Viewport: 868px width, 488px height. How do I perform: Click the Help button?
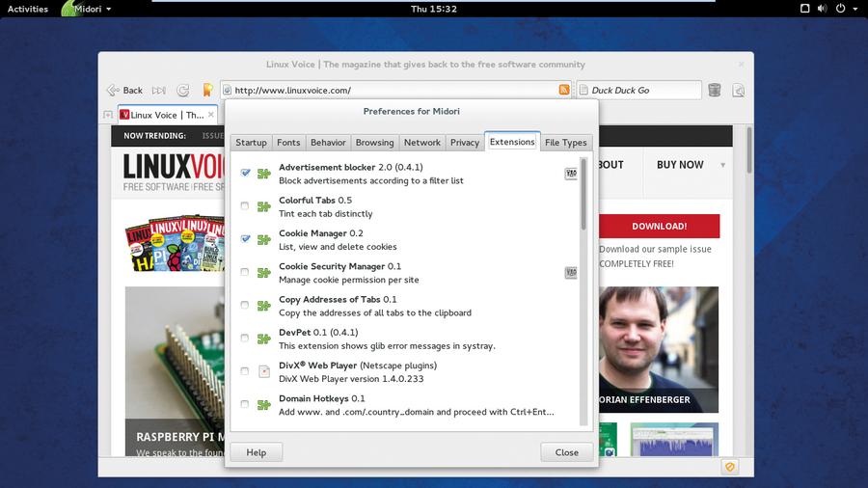tap(257, 452)
